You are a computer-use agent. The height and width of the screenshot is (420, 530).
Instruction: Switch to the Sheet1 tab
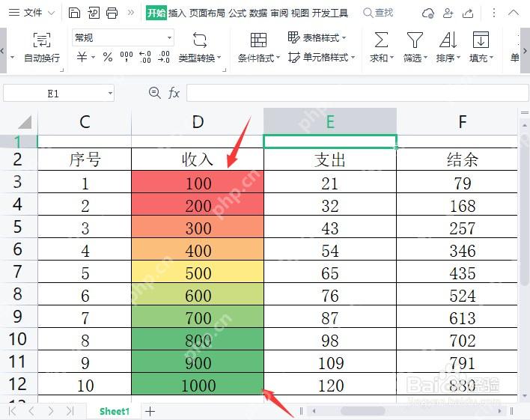[x=115, y=412]
